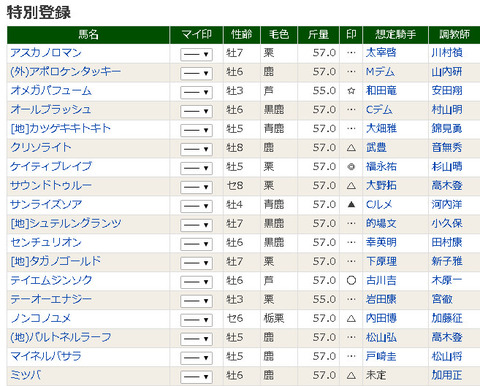Click the 未定 jockey cell for ミツバ
This screenshot has width=480, height=386.
tap(376, 376)
